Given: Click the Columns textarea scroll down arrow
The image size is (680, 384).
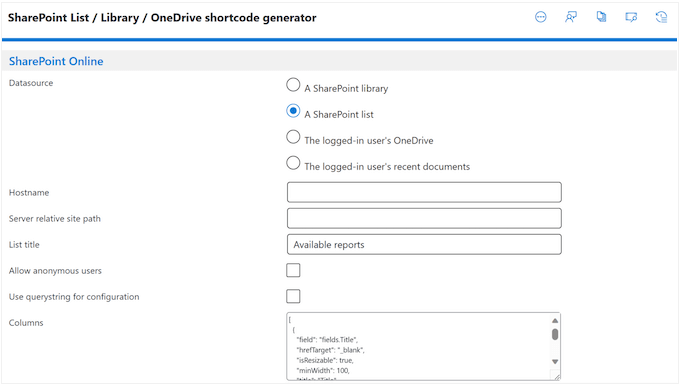Looking at the screenshot, I should tap(555, 361).
